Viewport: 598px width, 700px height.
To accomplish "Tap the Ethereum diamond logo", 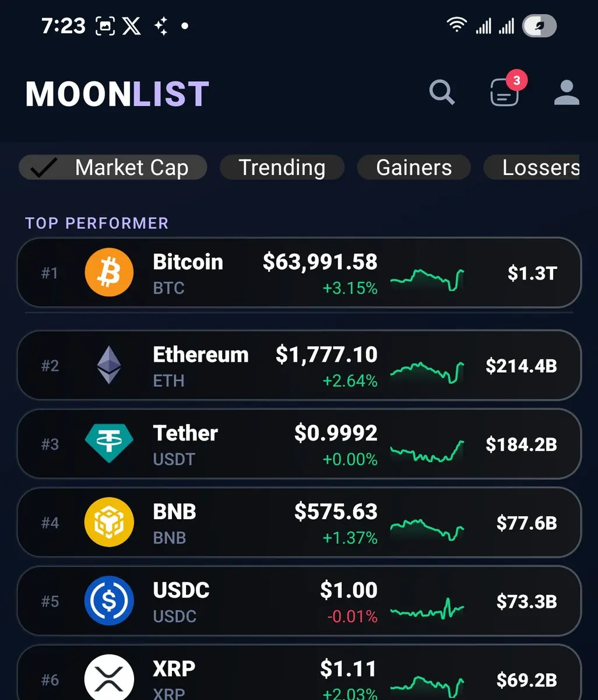I will (109, 365).
